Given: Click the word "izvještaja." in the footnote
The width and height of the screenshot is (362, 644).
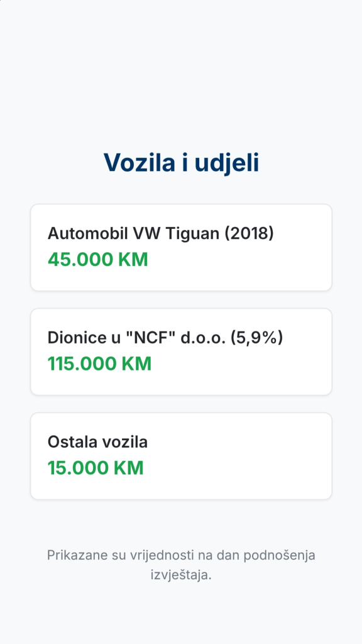Looking at the screenshot, I should tap(181, 575).
